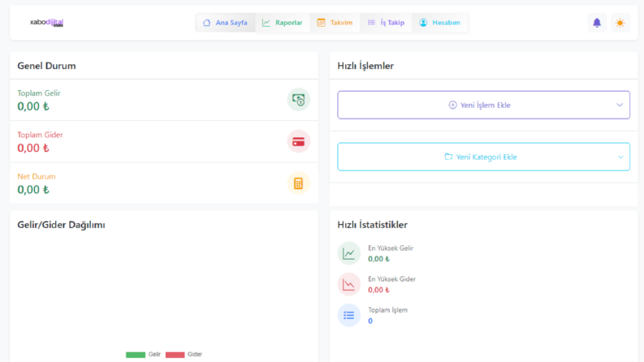
Task: Click the folder plus icon in Yeni Kategori Ekle
Action: click(448, 157)
